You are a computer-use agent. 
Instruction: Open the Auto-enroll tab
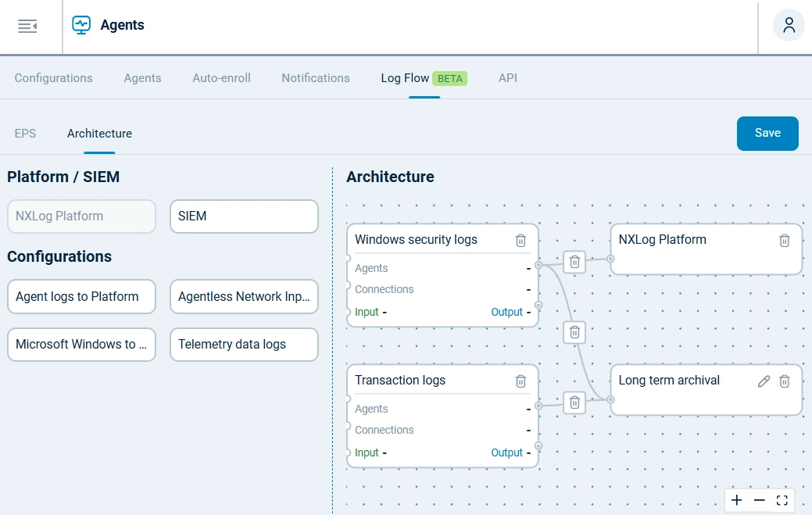coord(221,78)
